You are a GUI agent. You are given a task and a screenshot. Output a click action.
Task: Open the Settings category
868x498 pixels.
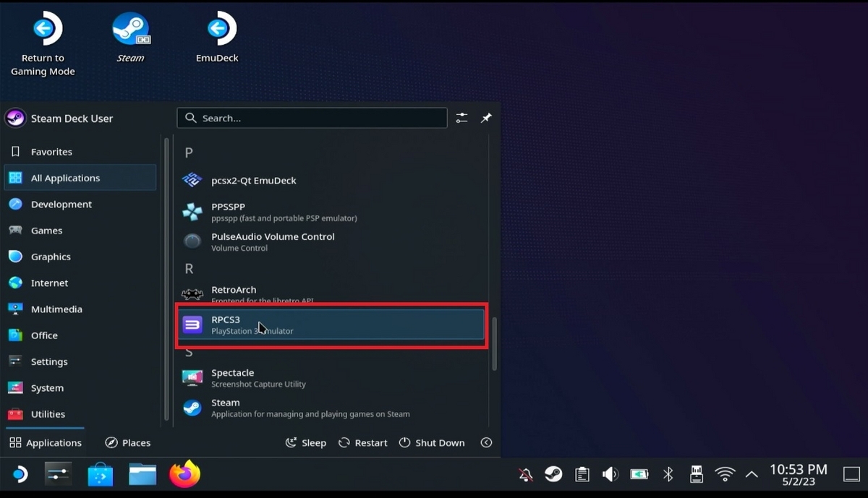coord(80,361)
